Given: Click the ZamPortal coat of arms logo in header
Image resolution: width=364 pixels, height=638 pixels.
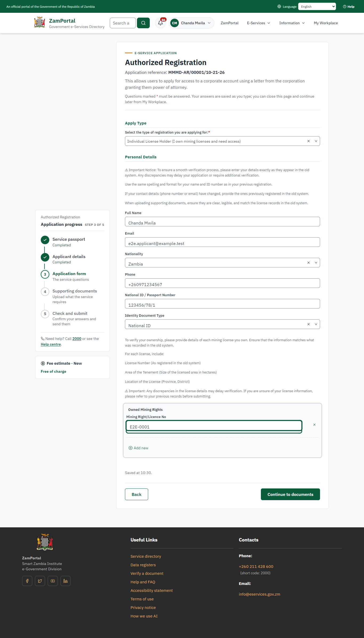Looking at the screenshot, I should 39,23.
